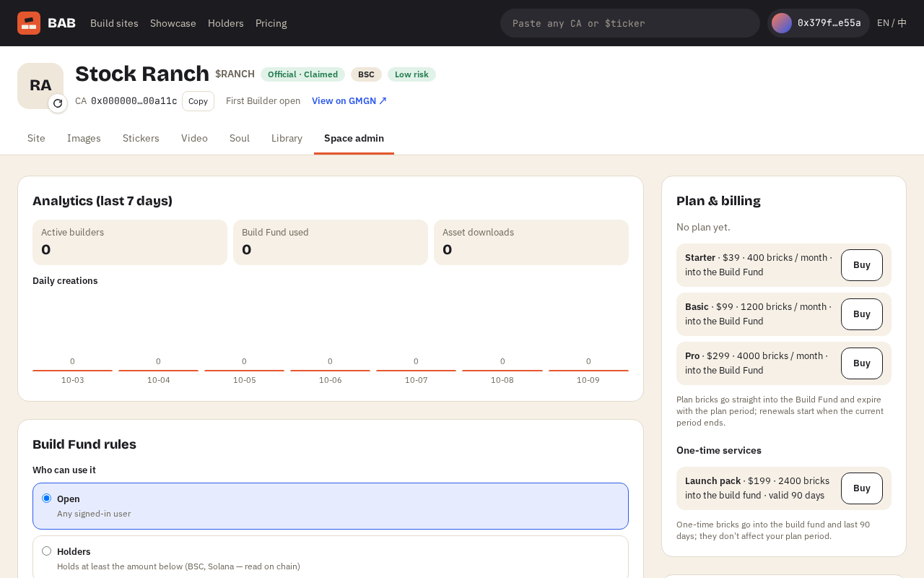Click the Official · Claimed badge

pos(302,74)
